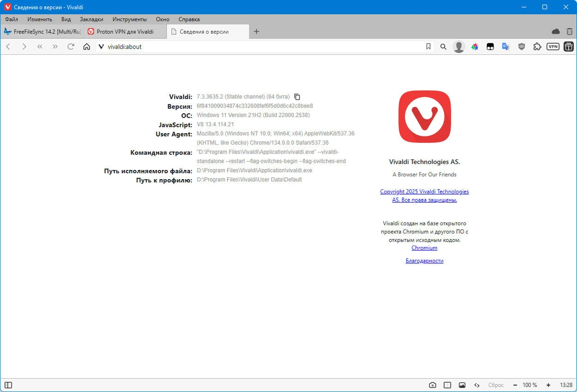Switch to the Proton VPN для Vivaldi tab

point(125,32)
